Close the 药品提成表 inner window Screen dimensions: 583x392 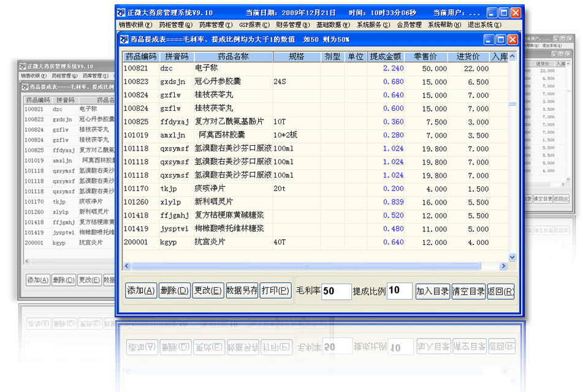(x=513, y=40)
